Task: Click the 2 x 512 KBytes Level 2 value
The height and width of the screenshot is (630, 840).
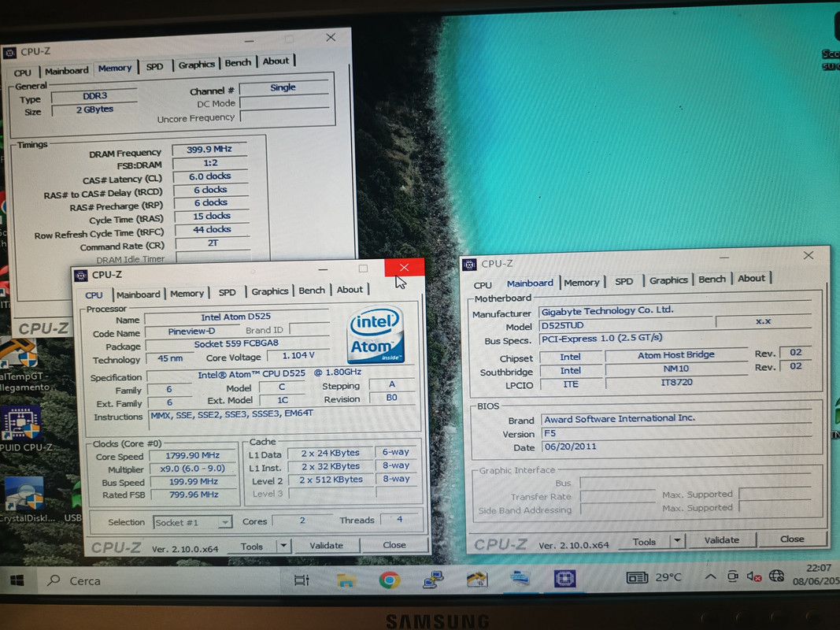Action: click(331, 480)
